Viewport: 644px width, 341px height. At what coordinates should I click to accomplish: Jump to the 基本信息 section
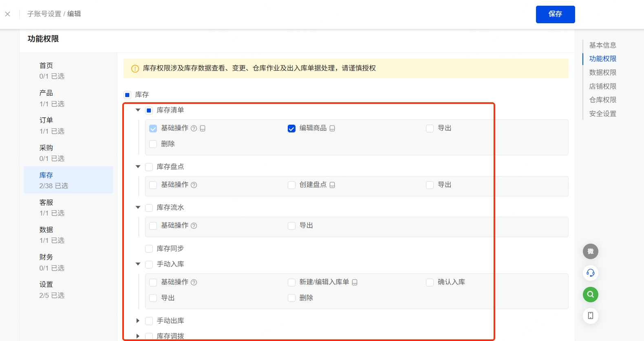click(x=602, y=45)
